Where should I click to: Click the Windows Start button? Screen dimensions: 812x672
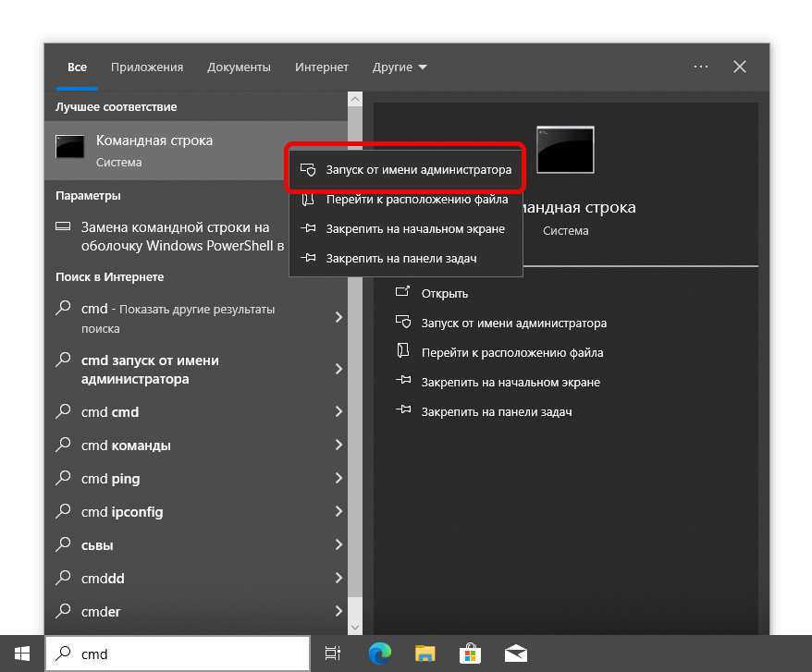pos(21,654)
